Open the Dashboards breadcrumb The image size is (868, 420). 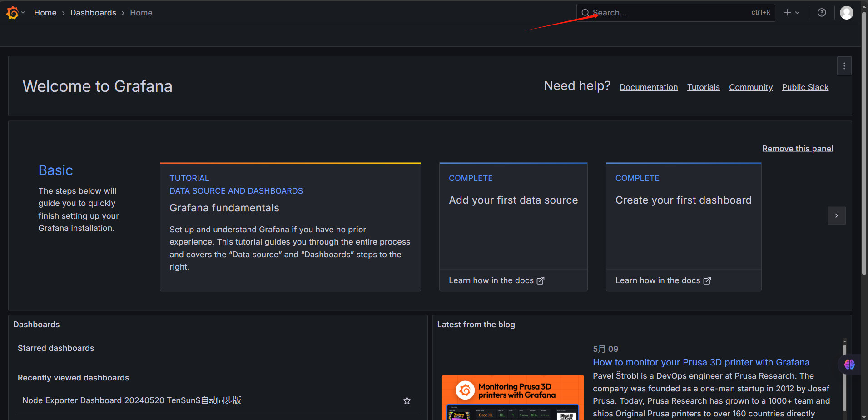click(93, 13)
